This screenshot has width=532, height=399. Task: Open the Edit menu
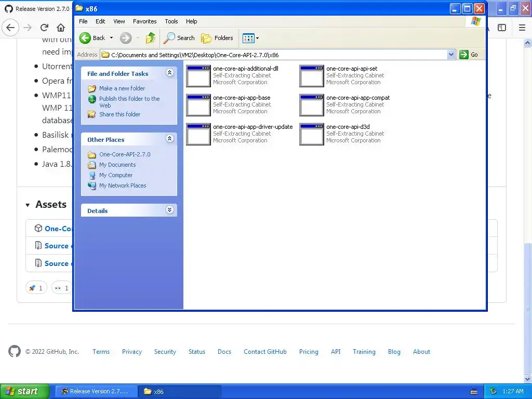coord(100,21)
